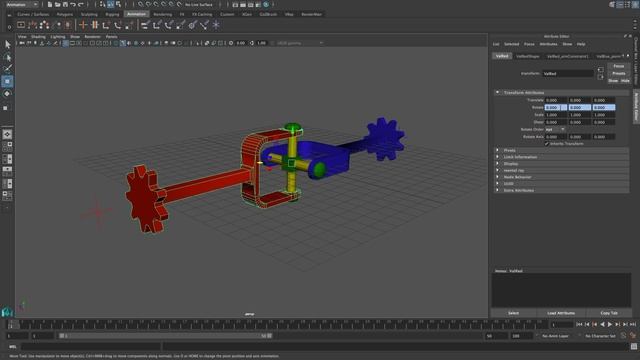Screen dimensions: 640x360
Task: Click the first Translate value field
Action: (556, 100)
